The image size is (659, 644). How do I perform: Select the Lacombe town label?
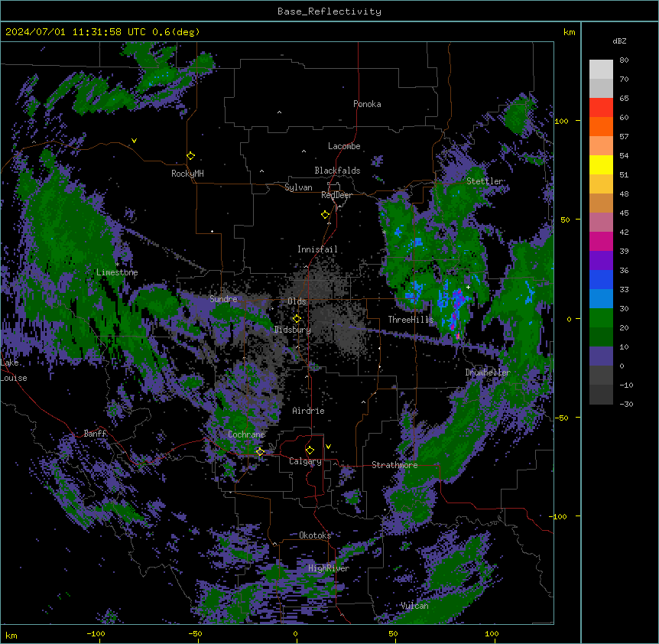pyautogui.click(x=344, y=146)
